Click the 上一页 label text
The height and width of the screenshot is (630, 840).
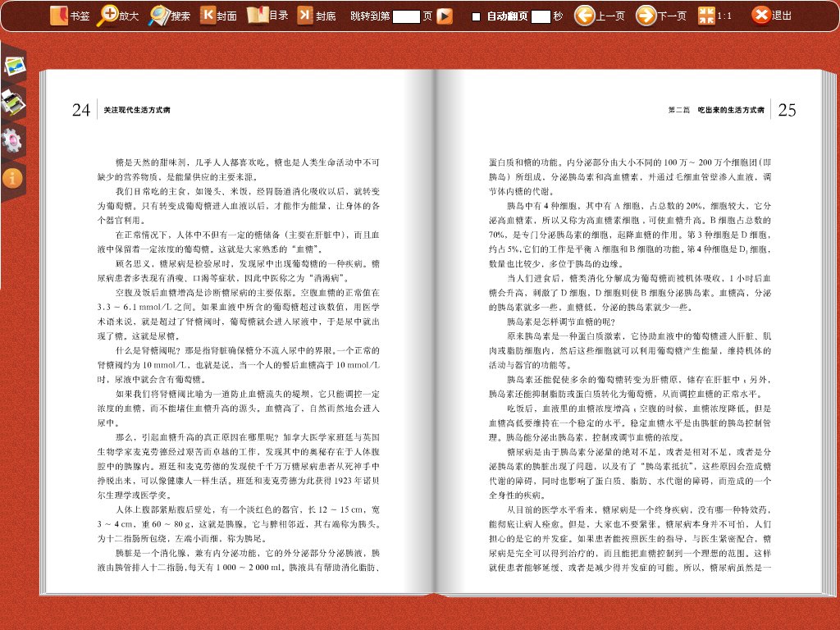[x=610, y=16]
